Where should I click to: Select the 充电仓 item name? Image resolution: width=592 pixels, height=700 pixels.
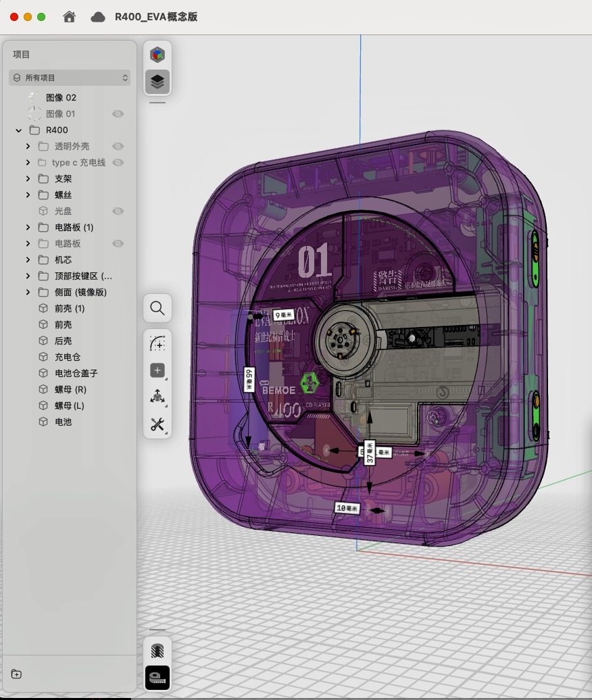coord(68,357)
